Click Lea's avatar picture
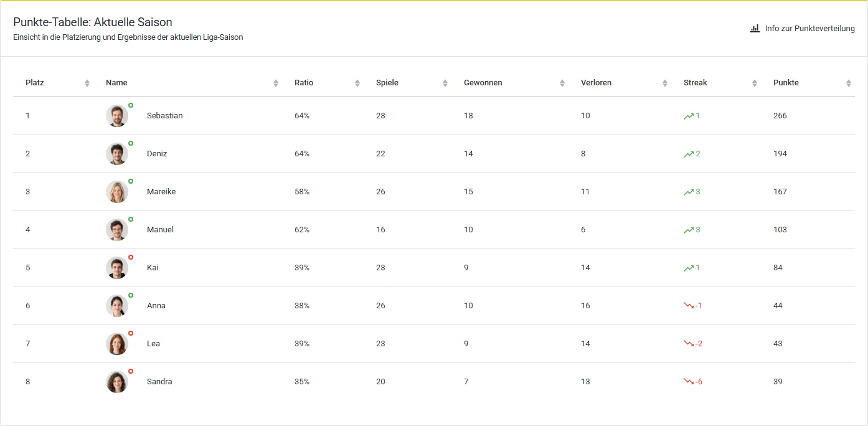The width and height of the screenshot is (868, 426). click(x=117, y=344)
